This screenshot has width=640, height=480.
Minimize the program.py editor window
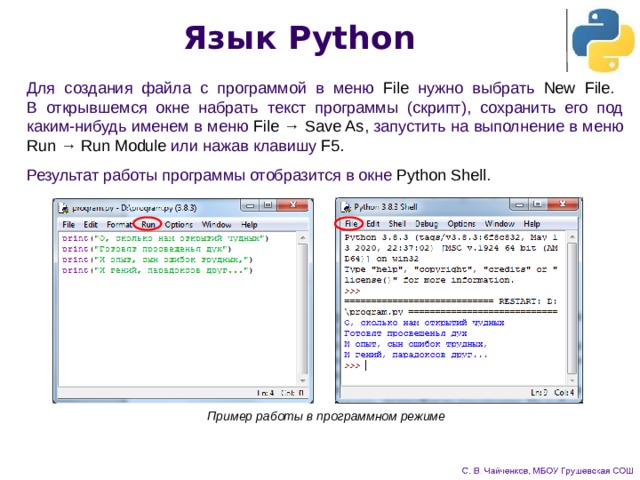(x=250, y=205)
